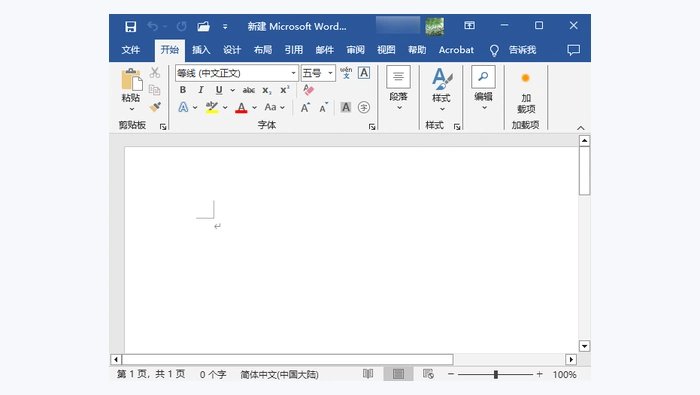Open ribbon display options
Image resolution: width=700 pixels, height=395 pixels.
click(469, 25)
